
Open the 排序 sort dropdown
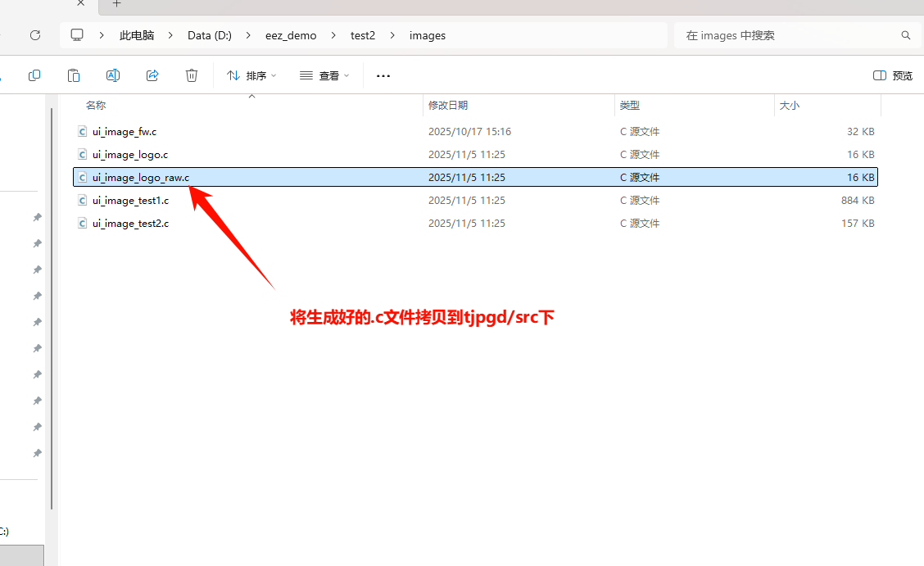(251, 75)
